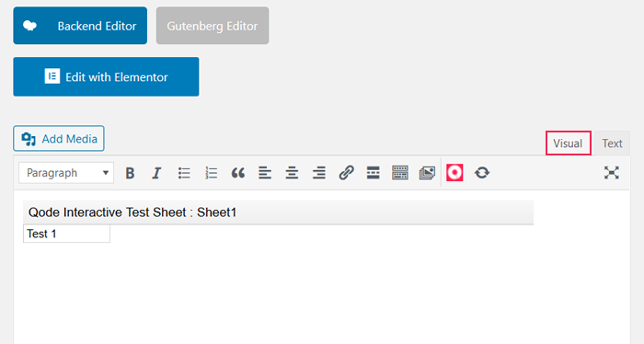Click the red circle shortcode icon
The image size is (644, 344).
pyautogui.click(x=454, y=173)
